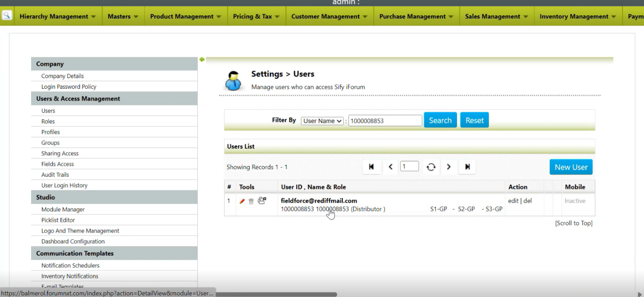
Task: Click the 'Showing Records 1 - 1' text
Action: pyautogui.click(x=257, y=167)
